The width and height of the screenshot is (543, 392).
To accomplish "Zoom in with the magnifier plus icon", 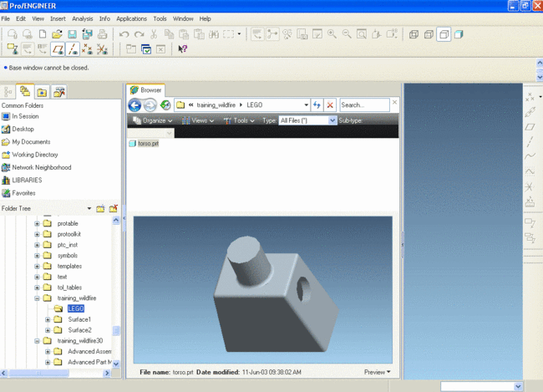I will click(x=332, y=34).
